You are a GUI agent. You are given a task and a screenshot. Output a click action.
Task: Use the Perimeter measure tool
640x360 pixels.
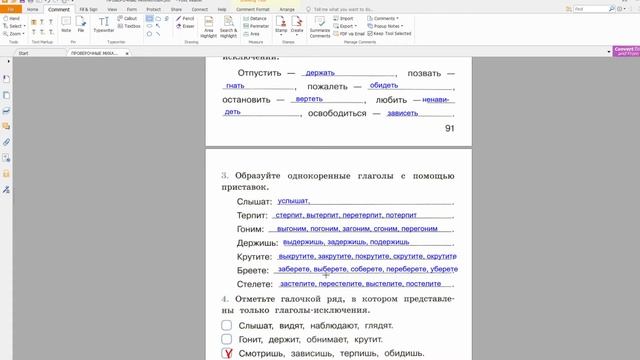256,26
